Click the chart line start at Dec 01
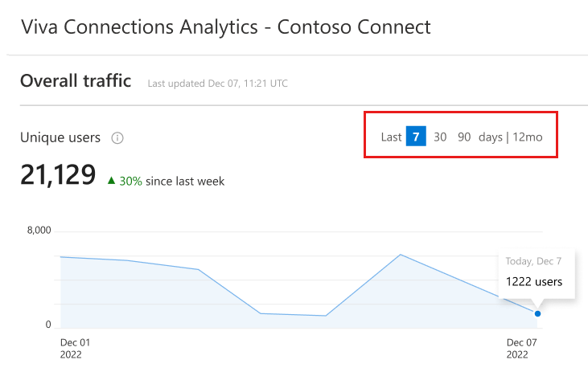Image resolution: width=588 pixels, height=376 pixels. coord(61,257)
